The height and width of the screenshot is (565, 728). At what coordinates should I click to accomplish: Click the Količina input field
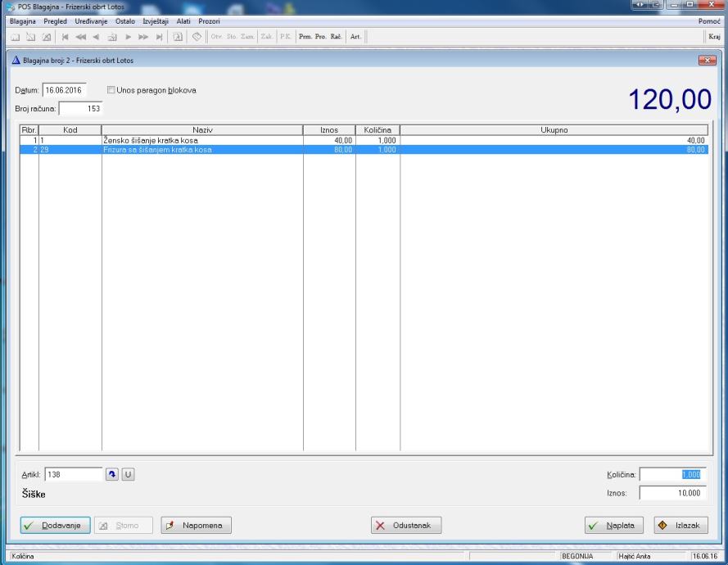tap(673, 474)
